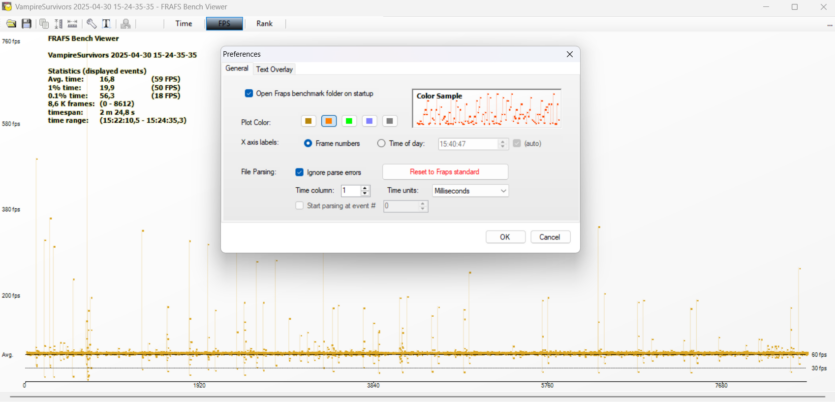The height and width of the screenshot is (402, 835).
Task: Click the time range statistic line
Action: pyautogui.click(x=117, y=121)
